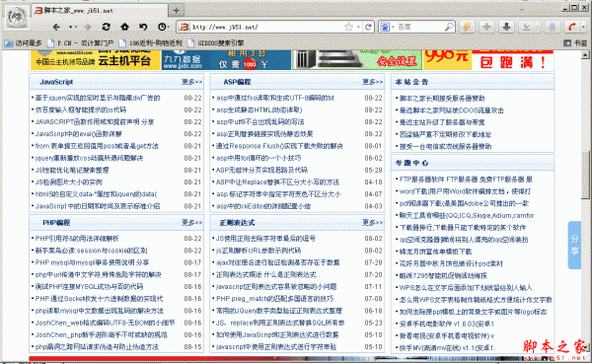Open address bar history dropdown arrow
Viewport: 592px width, 364px height.
(x=358, y=27)
